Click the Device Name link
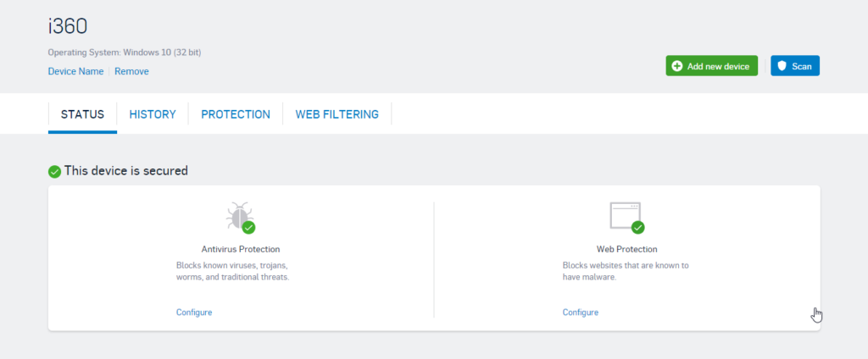 click(75, 71)
